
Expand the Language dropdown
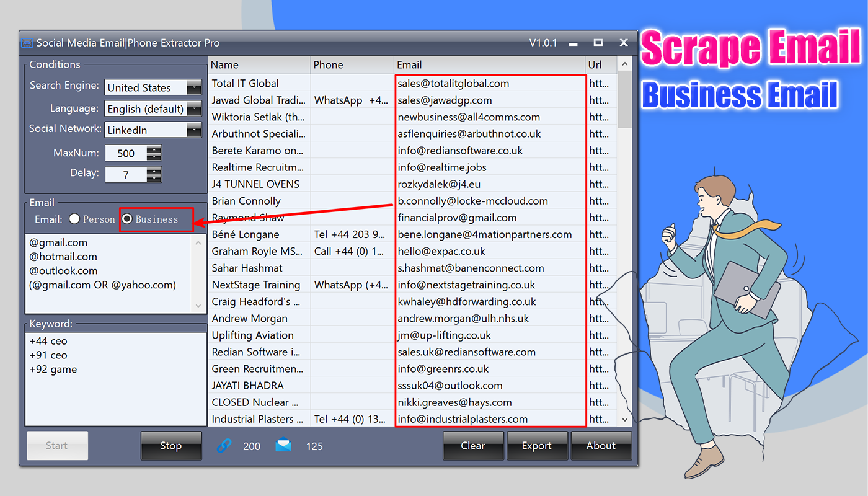tap(153, 108)
